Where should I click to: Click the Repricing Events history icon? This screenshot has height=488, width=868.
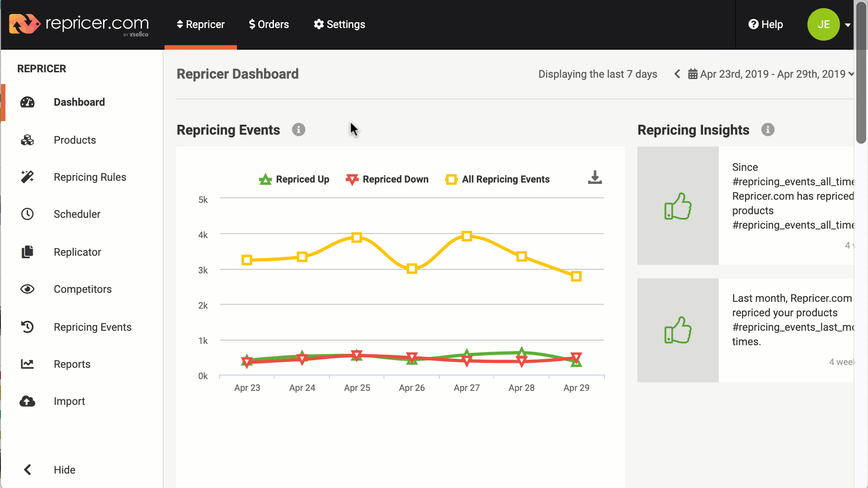tap(28, 327)
